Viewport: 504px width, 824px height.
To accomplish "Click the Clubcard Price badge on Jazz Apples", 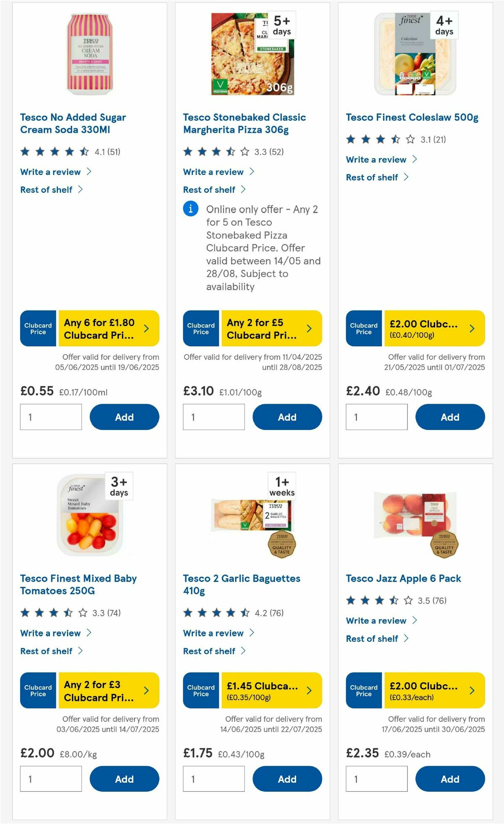I will [364, 690].
